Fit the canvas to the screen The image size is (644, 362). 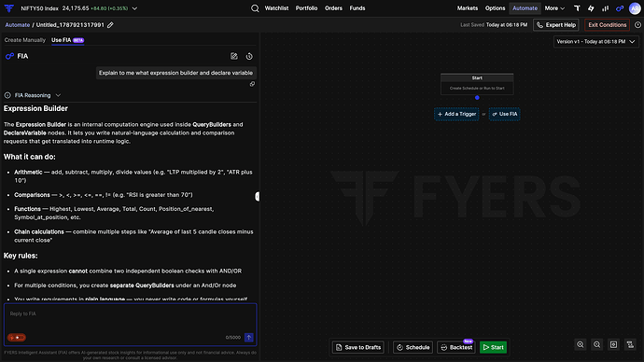click(613, 345)
